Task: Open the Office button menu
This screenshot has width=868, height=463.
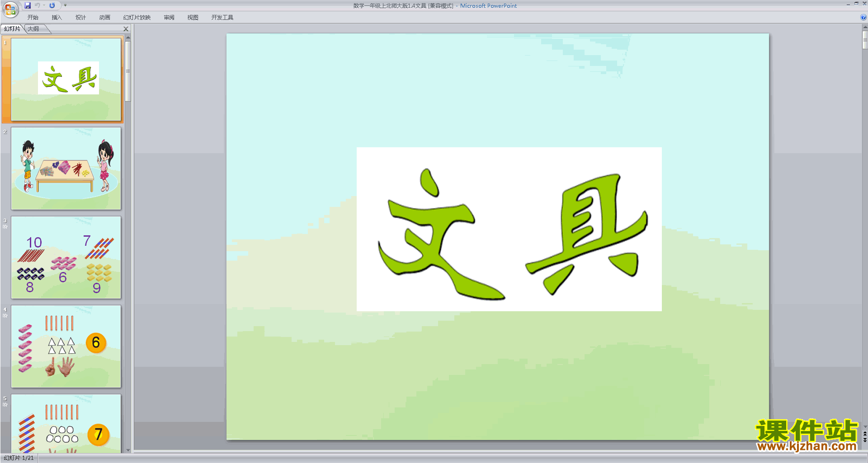Action: pyautogui.click(x=10, y=9)
